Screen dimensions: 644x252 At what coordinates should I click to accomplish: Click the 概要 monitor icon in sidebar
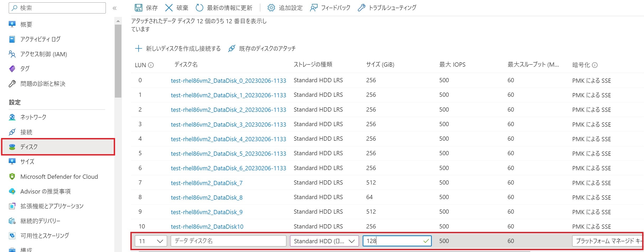[12, 24]
